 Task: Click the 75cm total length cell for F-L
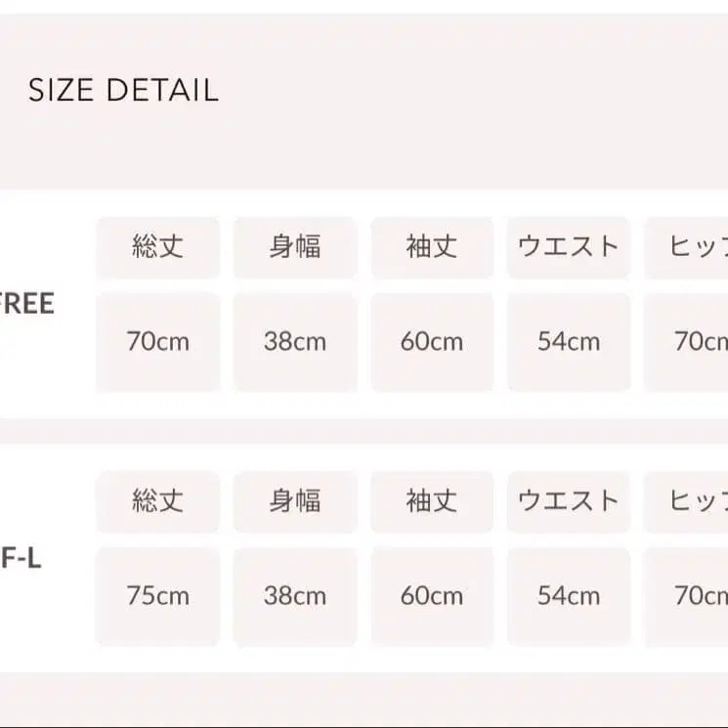tap(157, 596)
